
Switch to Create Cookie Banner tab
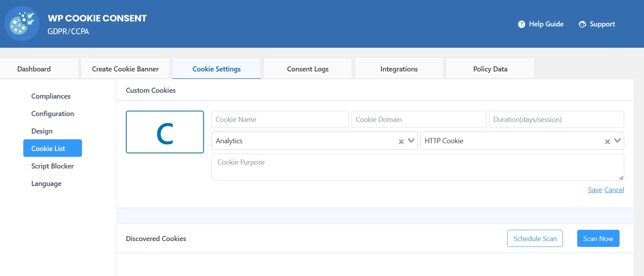[x=125, y=68]
